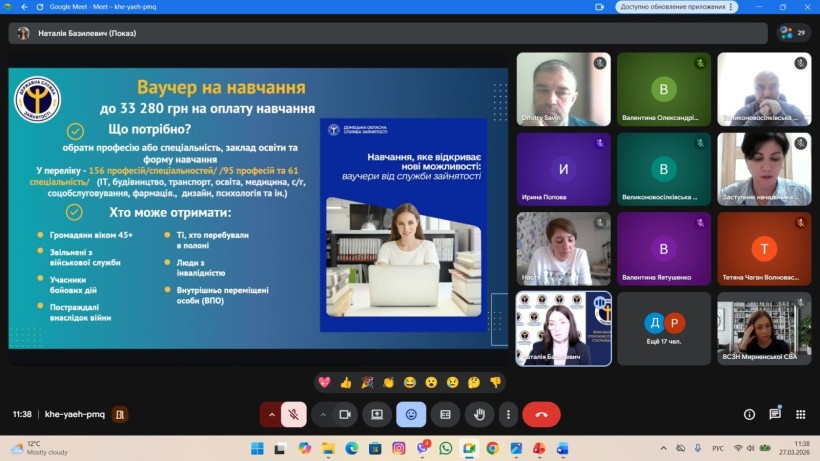This screenshot has width=820, height=461.
Task: Click the orange icon beside khe-yaeh-pmq
Action: click(x=120, y=414)
